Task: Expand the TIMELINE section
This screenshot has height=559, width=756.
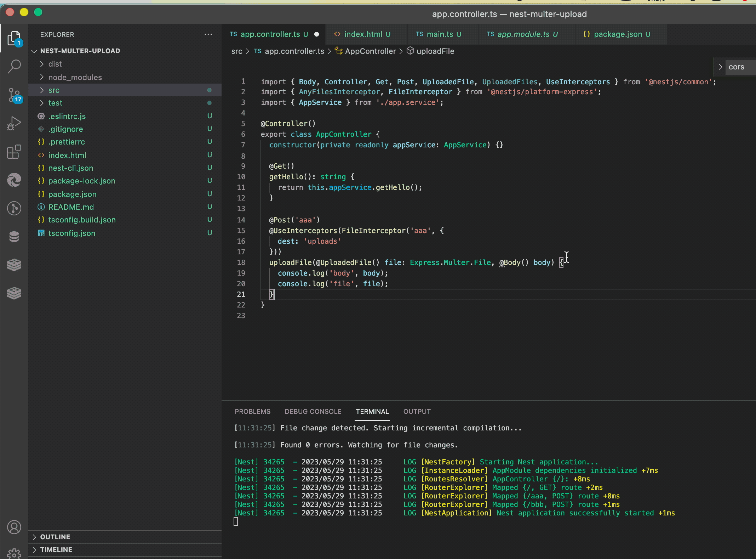Action: [x=56, y=549]
